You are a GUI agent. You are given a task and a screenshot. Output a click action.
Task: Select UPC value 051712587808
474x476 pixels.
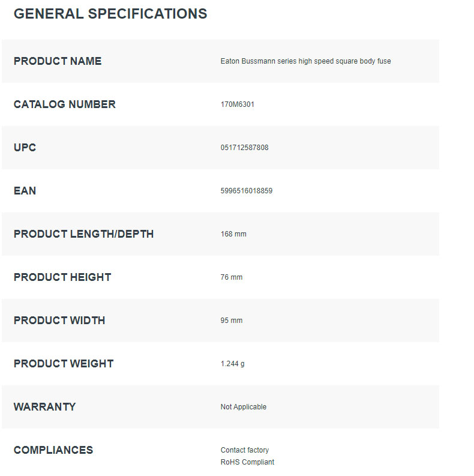[245, 148]
